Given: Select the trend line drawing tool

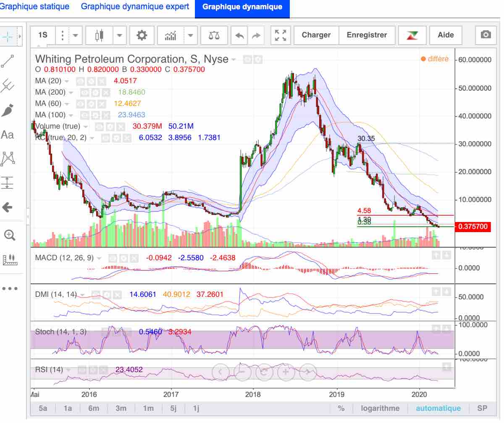Looking at the screenshot, I should [x=8, y=61].
